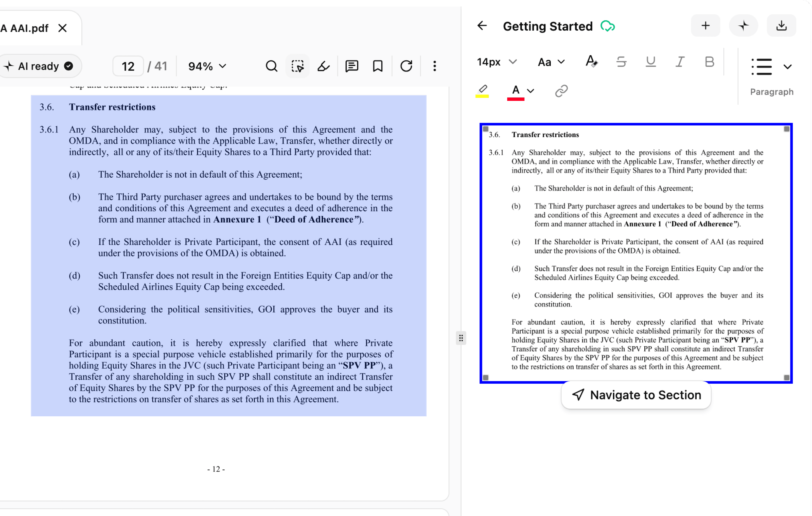The height and width of the screenshot is (516, 812).
Task: Toggle underline formatting
Action: (x=650, y=62)
